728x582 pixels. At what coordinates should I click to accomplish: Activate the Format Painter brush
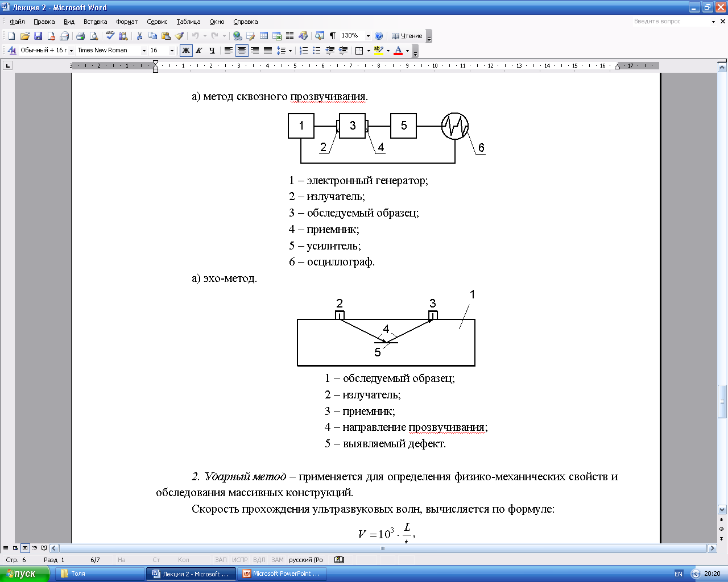point(179,36)
